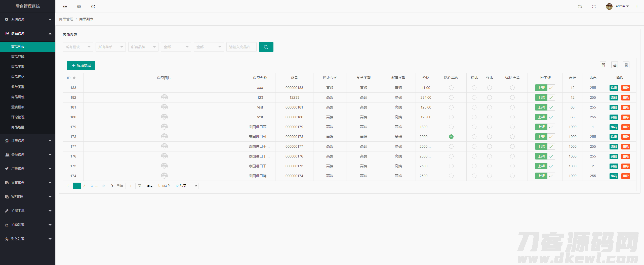644x265 pixels.
Task: Click the 请输入商品名 search input field
Action: pyautogui.click(x=241, y=47)
